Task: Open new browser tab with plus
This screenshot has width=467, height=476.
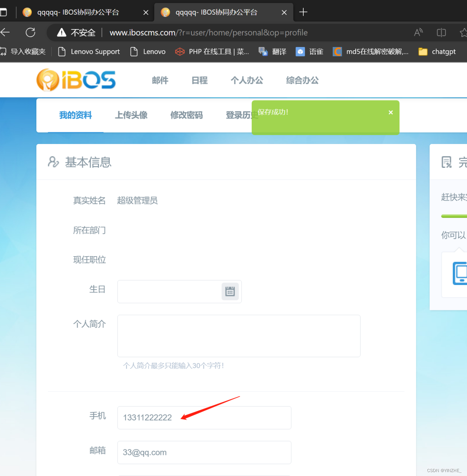Action: [x=303, y=12]
